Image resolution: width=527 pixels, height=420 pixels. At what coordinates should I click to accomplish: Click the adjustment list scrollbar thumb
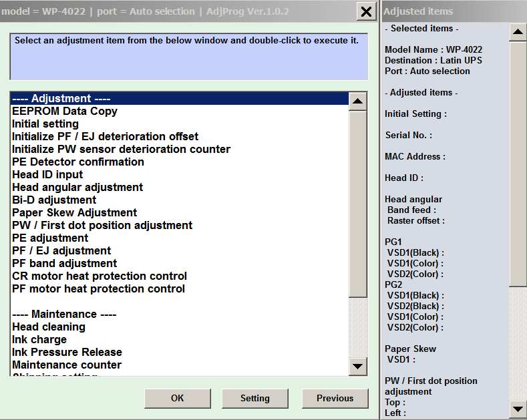[357, 204]
